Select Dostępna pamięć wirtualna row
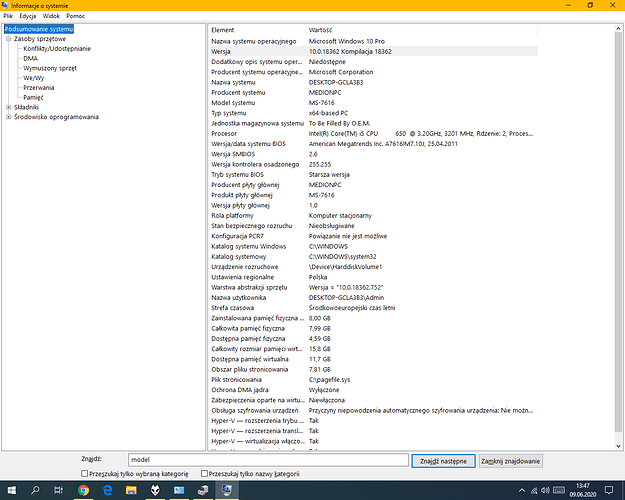Screen dimensions: 625x500 coord(374,359)
